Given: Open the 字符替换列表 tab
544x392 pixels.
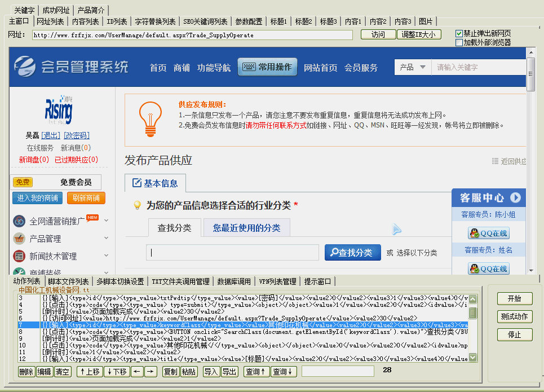Looking at the screenshot, I should click(x=155, y=21).
